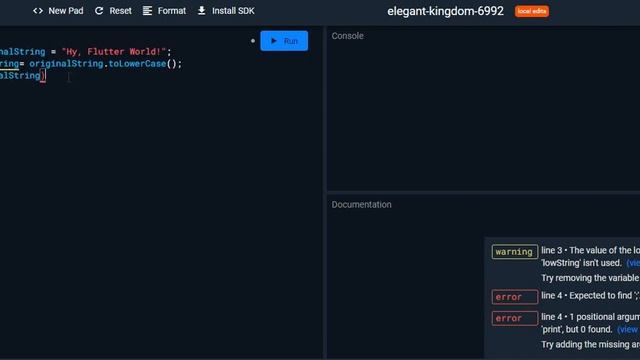640x360 pixels.
Task: Click 'Try removing the variable' hint text
Action: tap(590, 278)
